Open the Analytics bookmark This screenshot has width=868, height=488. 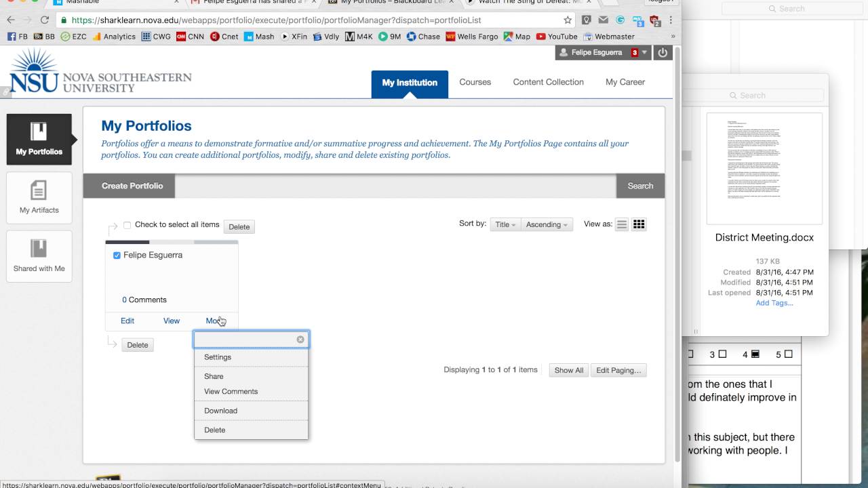coord(114,37)
